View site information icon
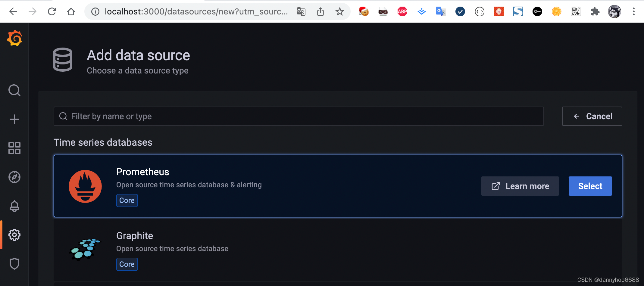 pyautogui.click(x=95, y=11)
